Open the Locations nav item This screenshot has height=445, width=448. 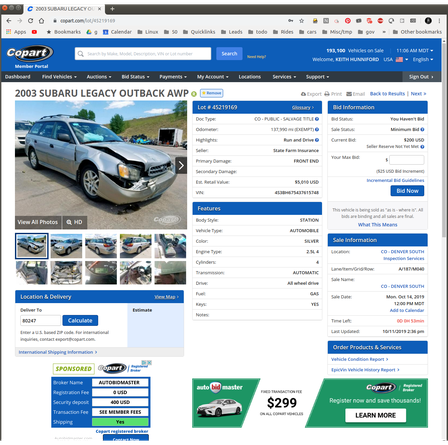[250, 77]
